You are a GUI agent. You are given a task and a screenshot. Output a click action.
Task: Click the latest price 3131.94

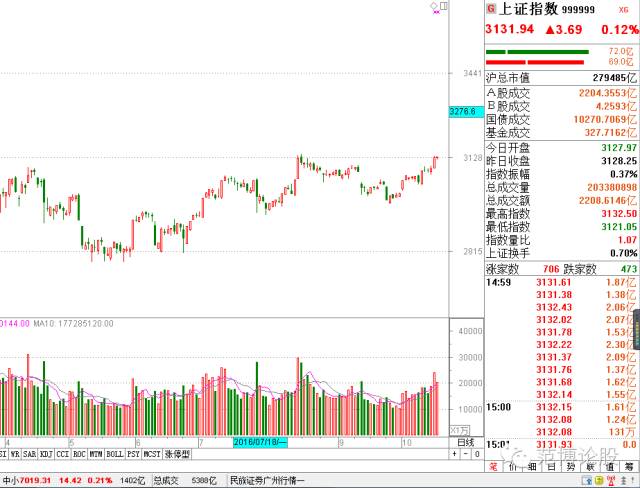point(509,29)
